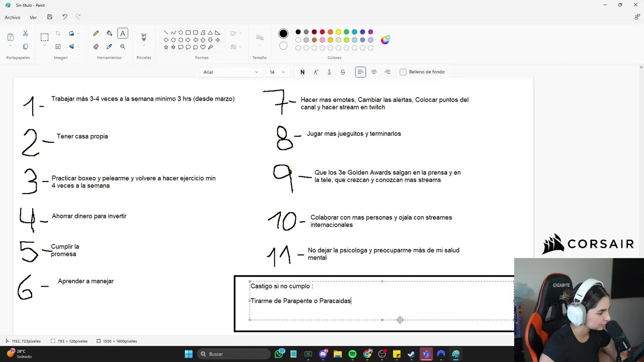This screenshot has width=644, height=362.
Task: Open Edit colors rainbow wheel
Action: (385, 40)
